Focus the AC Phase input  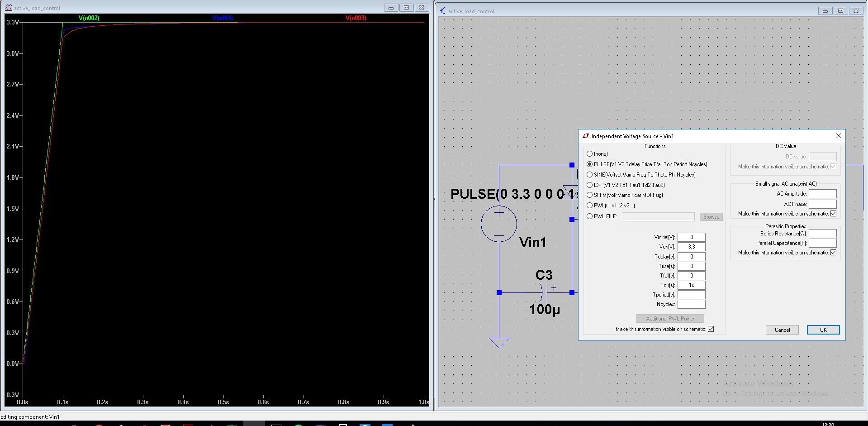(x=823, y=204)
